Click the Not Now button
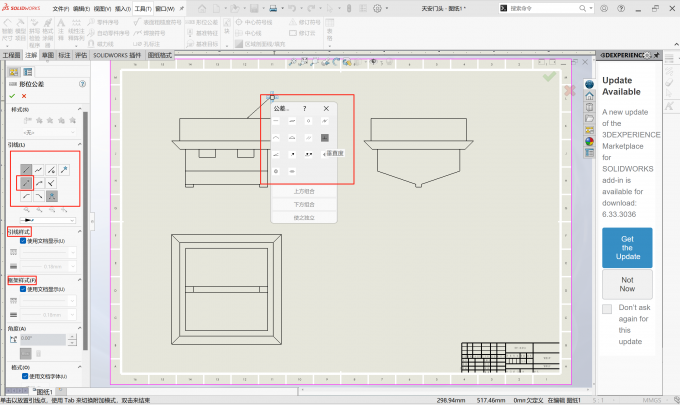Image resolution: width=680 pixels, height=405 pixels. (627, 284)
